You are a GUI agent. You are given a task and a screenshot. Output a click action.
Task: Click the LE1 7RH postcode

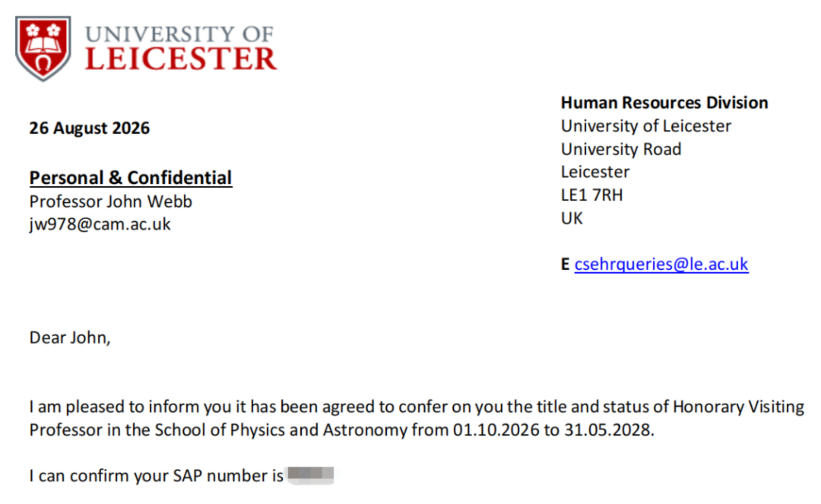click(x=592, y=195)
